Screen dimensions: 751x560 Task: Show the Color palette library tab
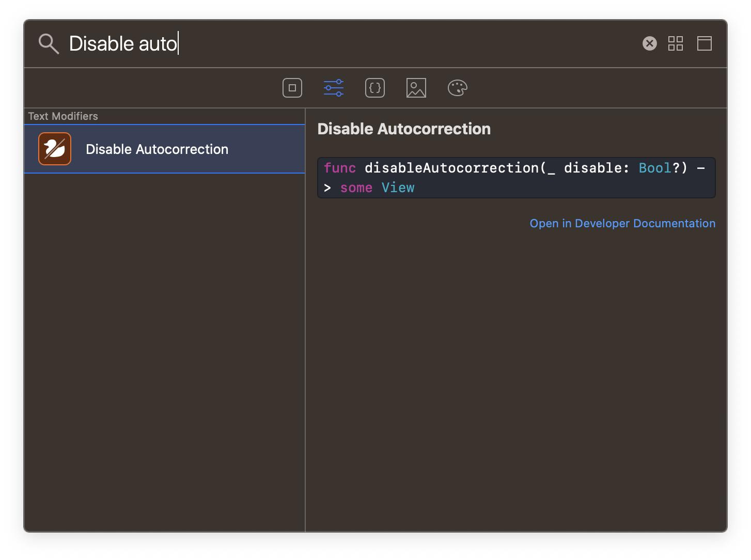click(x=458, y=88)
